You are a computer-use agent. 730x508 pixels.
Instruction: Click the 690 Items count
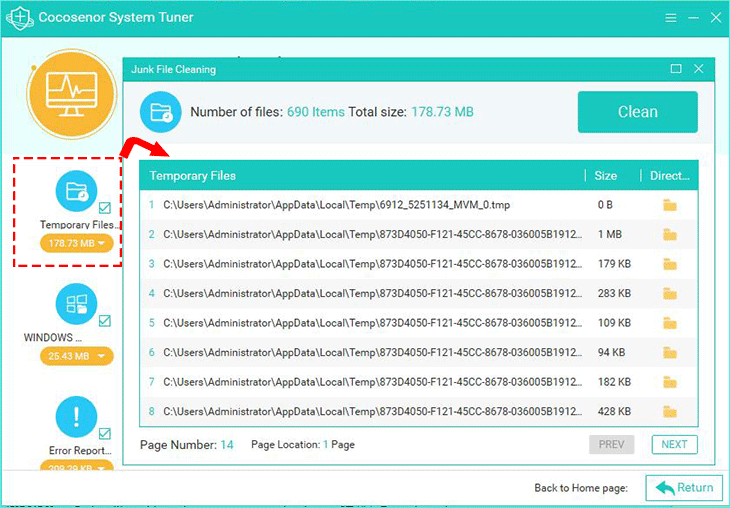316,112
